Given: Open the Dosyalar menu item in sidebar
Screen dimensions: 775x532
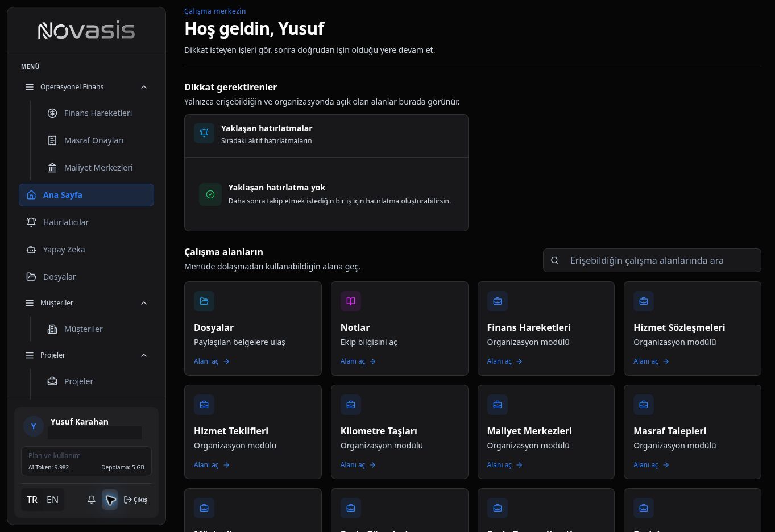Looking at the screenshot, I should [x=86, y=277].
